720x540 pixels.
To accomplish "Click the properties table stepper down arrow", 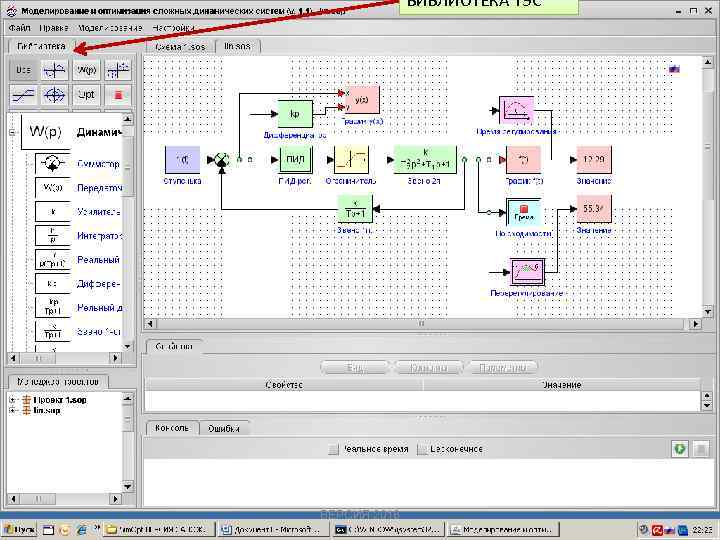I will [x=707, y=405].
